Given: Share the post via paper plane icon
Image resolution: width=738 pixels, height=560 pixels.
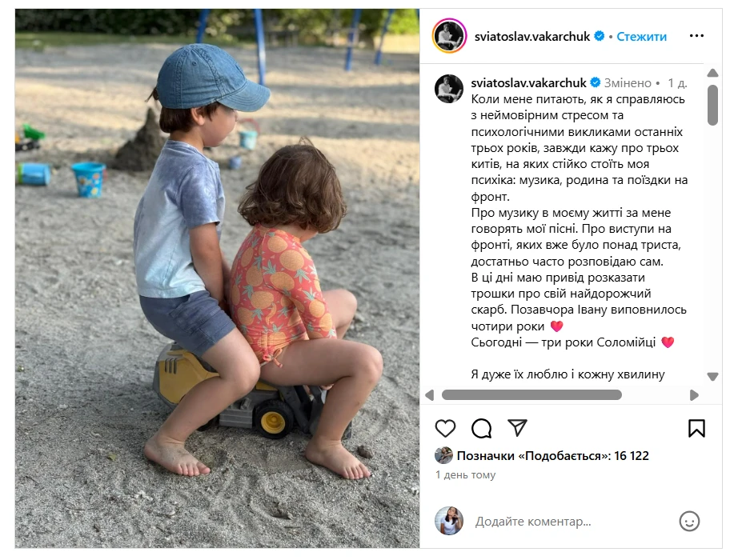Looking at the screenshot, I should pos(517,428).
